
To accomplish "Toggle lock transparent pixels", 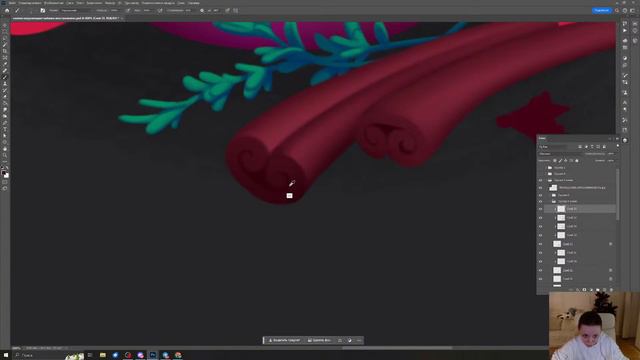I will (555, 161).
